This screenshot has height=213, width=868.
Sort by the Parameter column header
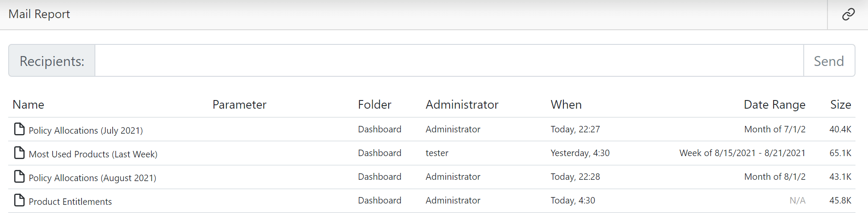pos(239,105)
